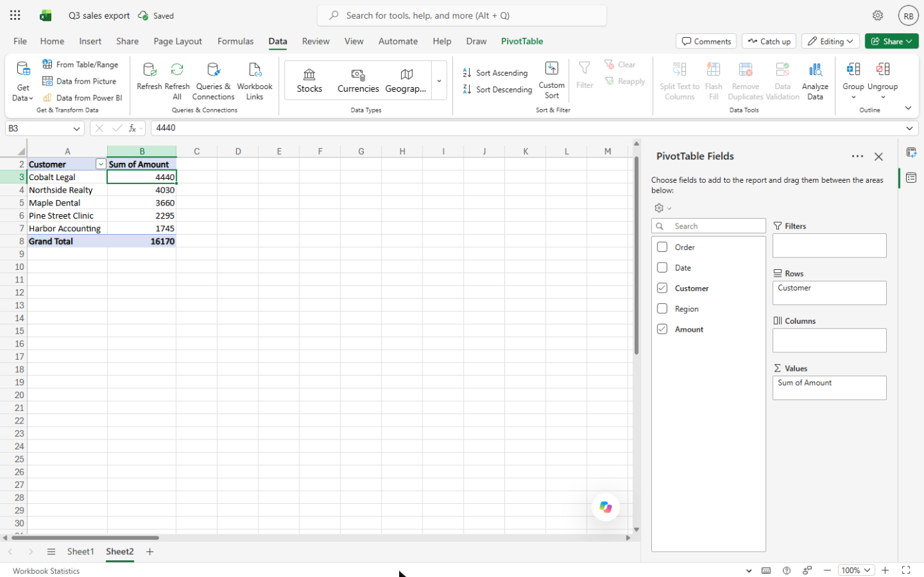Open the PivotTable ribbon tab
924x577 pixels.
tap(522, 41)
